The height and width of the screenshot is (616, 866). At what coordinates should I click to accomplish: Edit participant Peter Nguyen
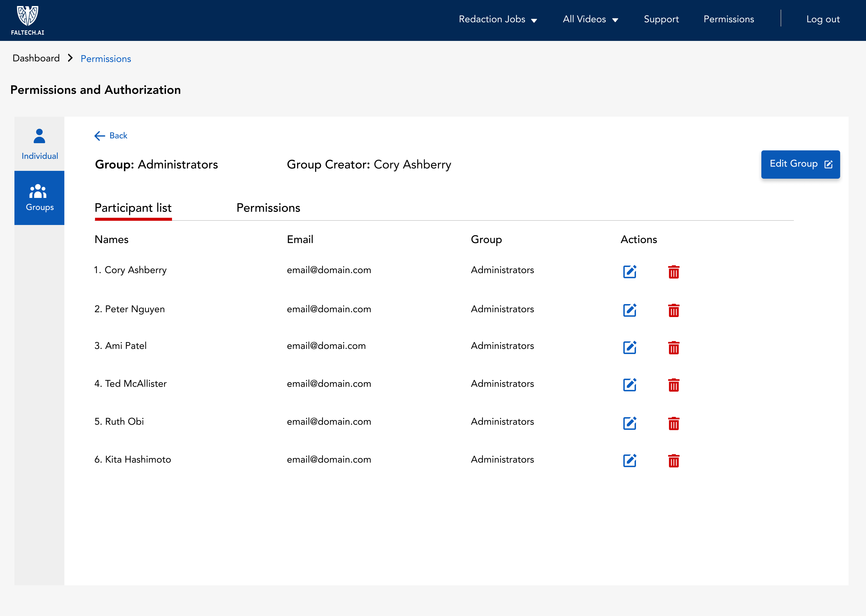pyautogui.click(x=630, y=310)
